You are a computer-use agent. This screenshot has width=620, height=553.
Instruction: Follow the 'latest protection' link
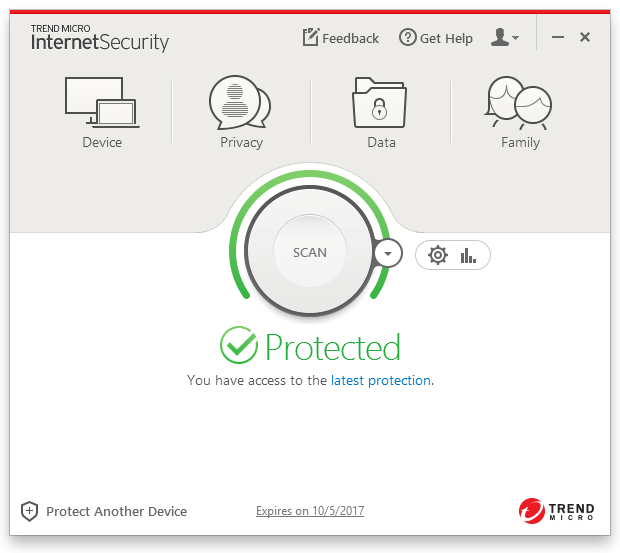380,381
